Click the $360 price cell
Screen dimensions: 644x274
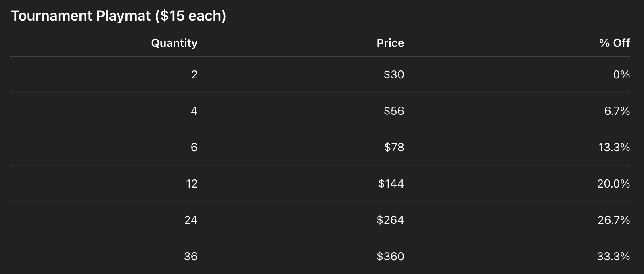(390, 256)
